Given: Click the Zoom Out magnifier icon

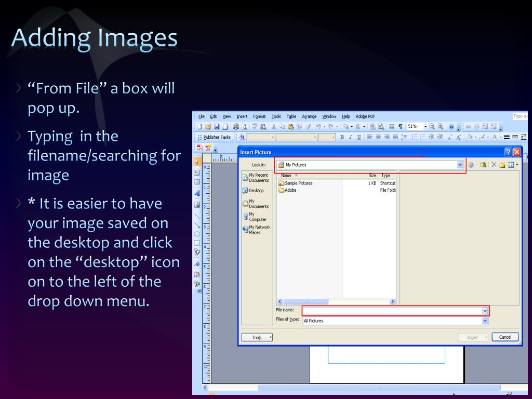Looking at the screenshot, I should coord(432,127).
